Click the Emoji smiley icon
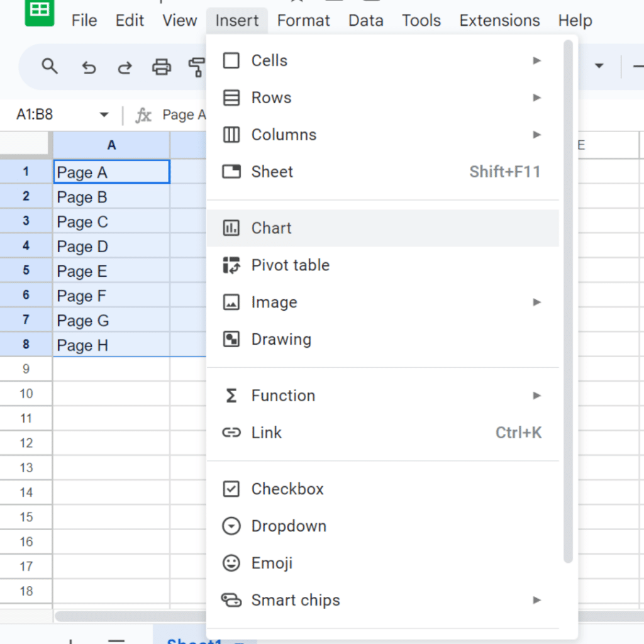 click(x=231, y=563)
